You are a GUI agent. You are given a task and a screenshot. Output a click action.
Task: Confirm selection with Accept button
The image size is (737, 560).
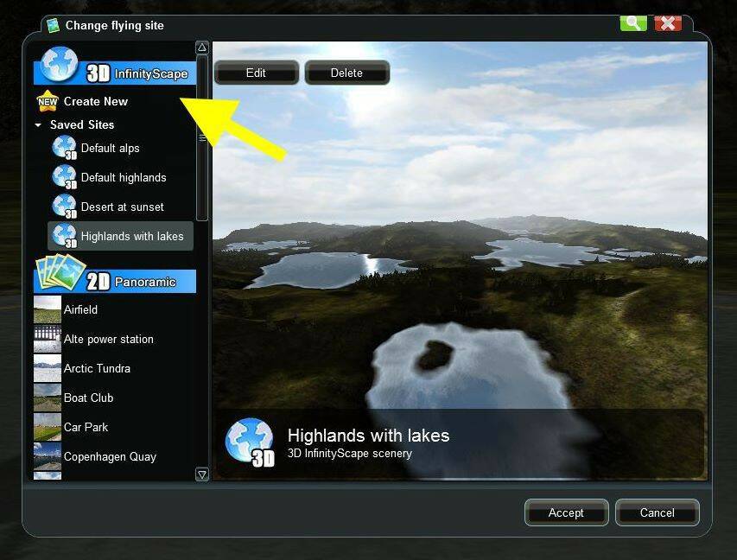[566, 512]
